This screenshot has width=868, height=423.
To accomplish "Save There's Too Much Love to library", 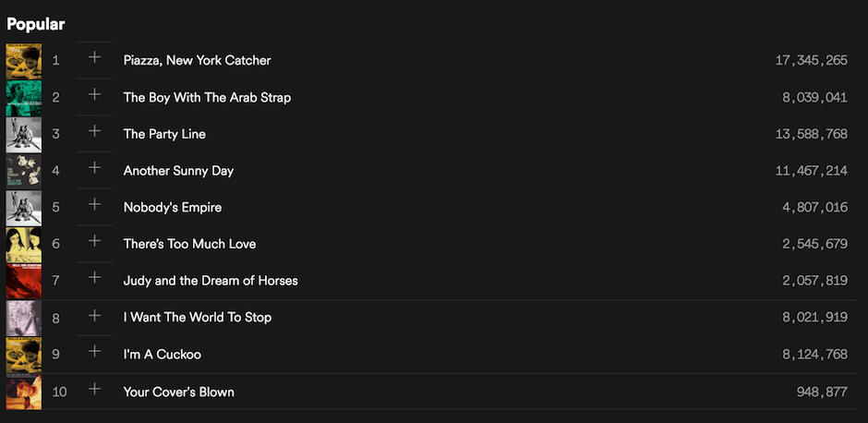I will click(x=94, y=242).
